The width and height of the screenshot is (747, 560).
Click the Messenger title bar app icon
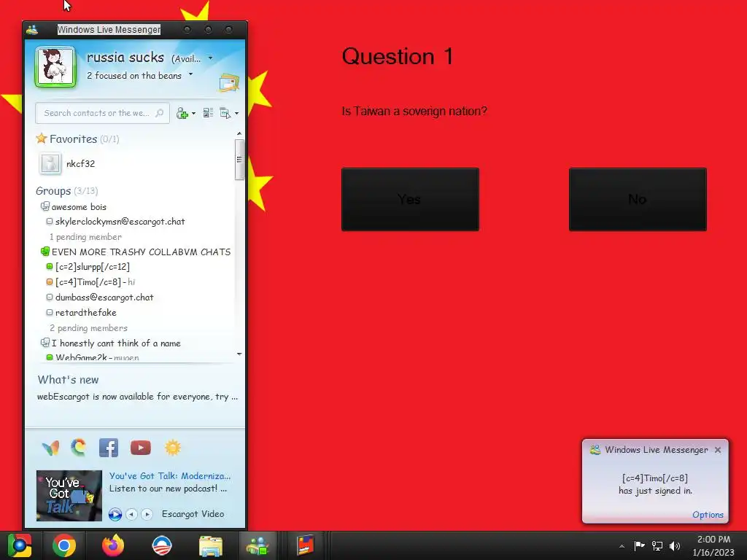tap(32, 29)
